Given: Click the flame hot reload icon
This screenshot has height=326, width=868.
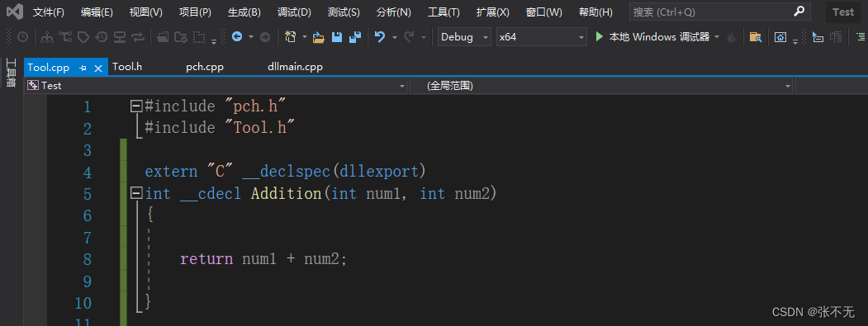Looking at the screenshot, I should pyautogui.click(x=731, y=37).
